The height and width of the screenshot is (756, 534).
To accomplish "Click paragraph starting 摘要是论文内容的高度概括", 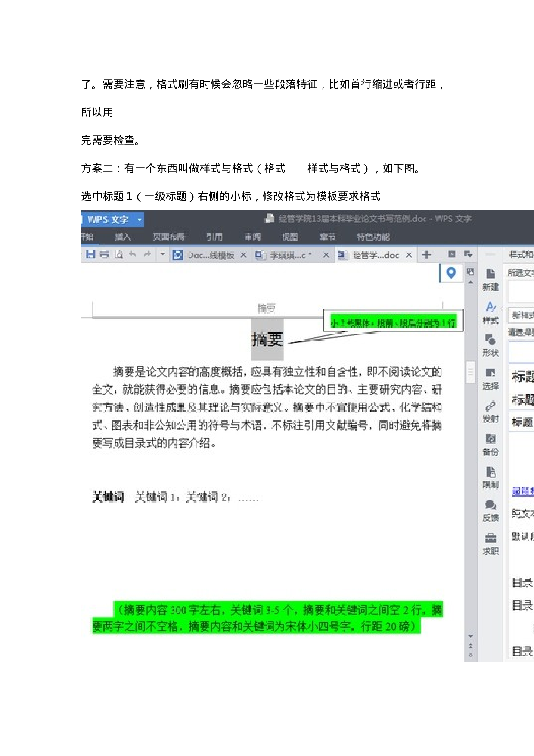I will (267, 407).
